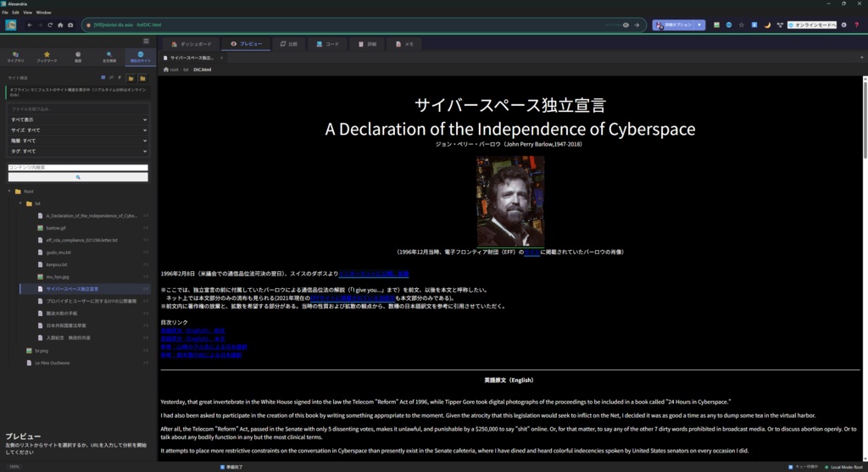Click the picture icon in the top toolbar
Viewport: 868px width, 472px height.
click(x=716, y=25)
